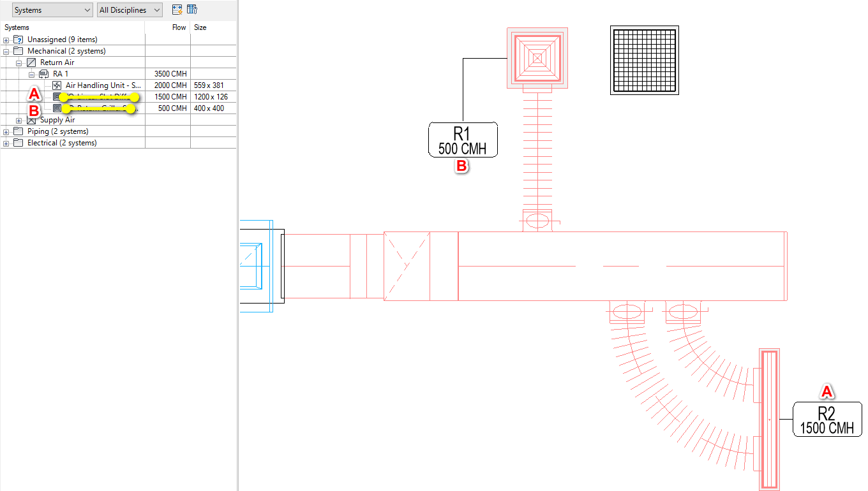Collapse the Return Air node
868x491 pixels.
[19, 63]
